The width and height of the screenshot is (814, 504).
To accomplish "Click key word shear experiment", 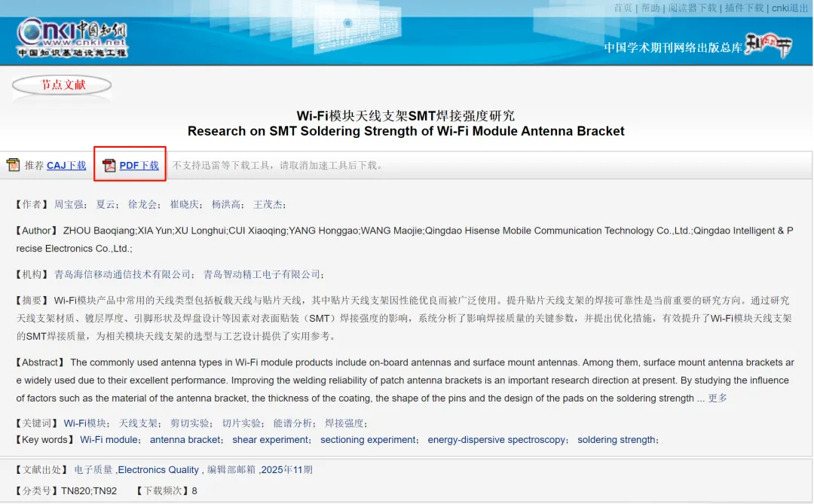I will click(x=270, y=440).
